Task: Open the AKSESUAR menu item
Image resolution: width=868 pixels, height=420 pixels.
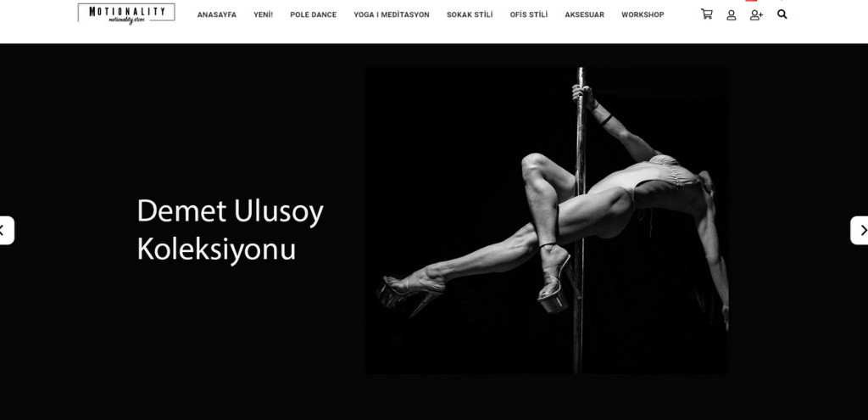Action: [x=585, y=15]
